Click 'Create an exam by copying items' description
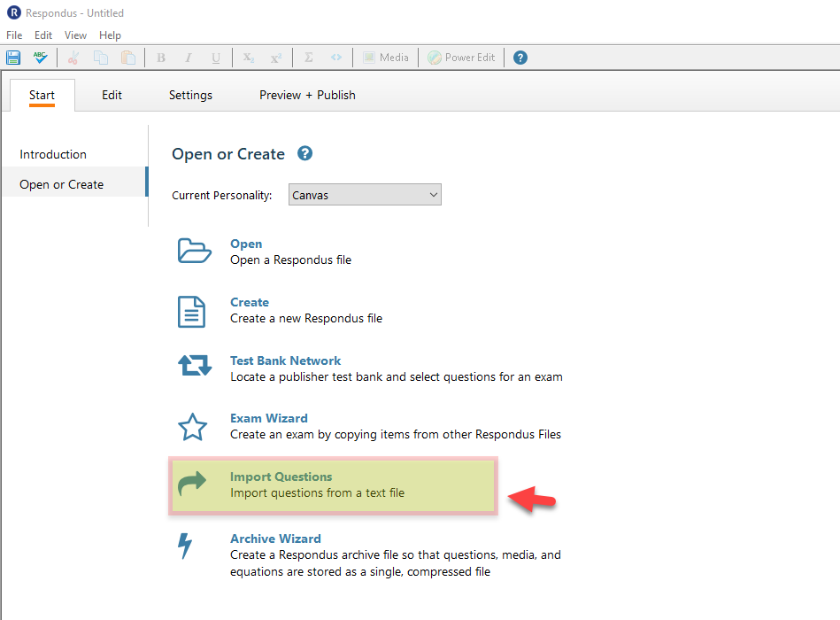The image size is (840, 620). 396,434
